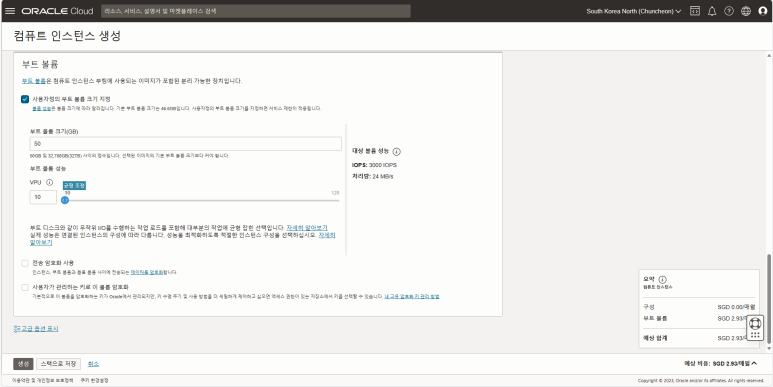Click the info icon next to 요약
773x387 pixels.
point(663,279)
